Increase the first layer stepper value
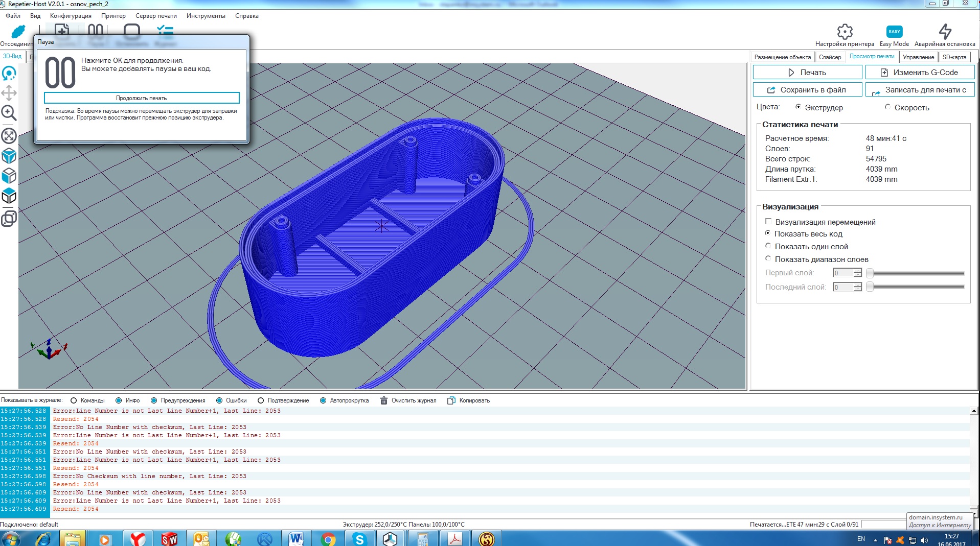 pos(857,270)
